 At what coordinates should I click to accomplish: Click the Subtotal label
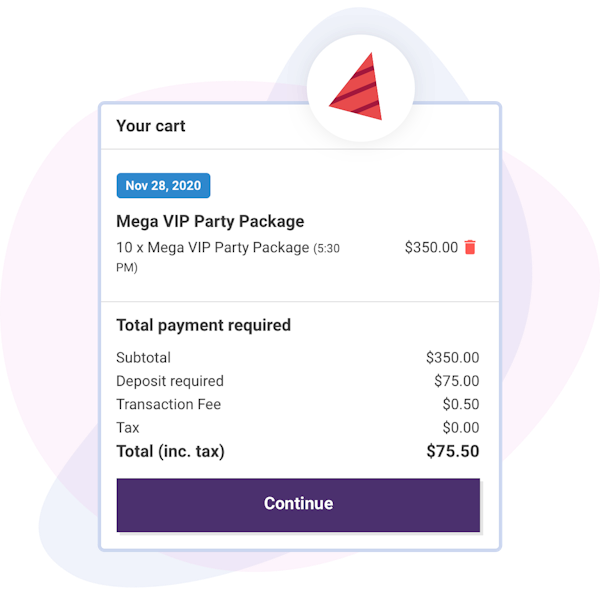[143, 358]
